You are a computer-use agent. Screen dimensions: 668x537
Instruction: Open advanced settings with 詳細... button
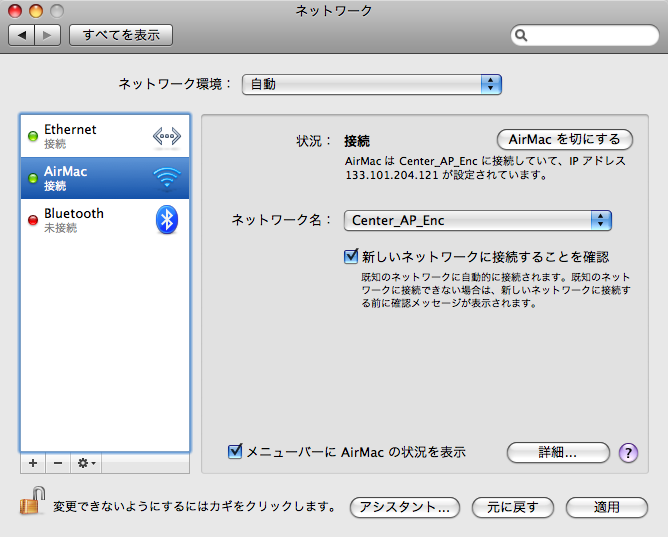click(558, 452)
